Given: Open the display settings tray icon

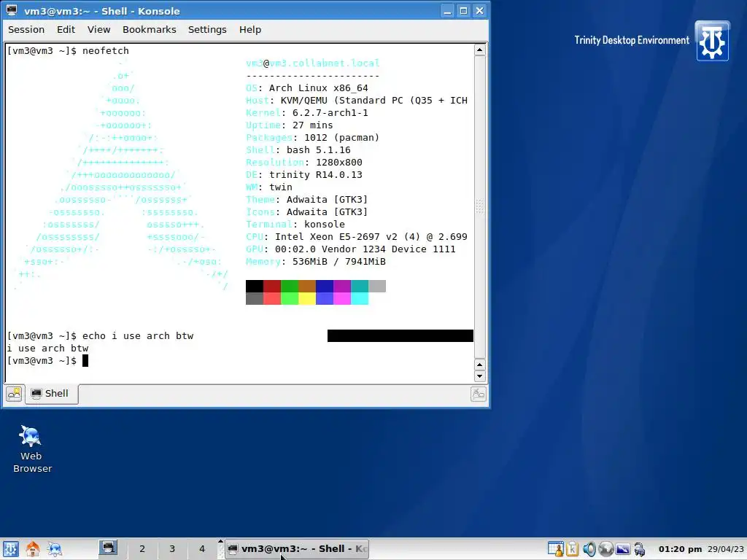Looking at the screenshot, I should (x=623, y=549).
